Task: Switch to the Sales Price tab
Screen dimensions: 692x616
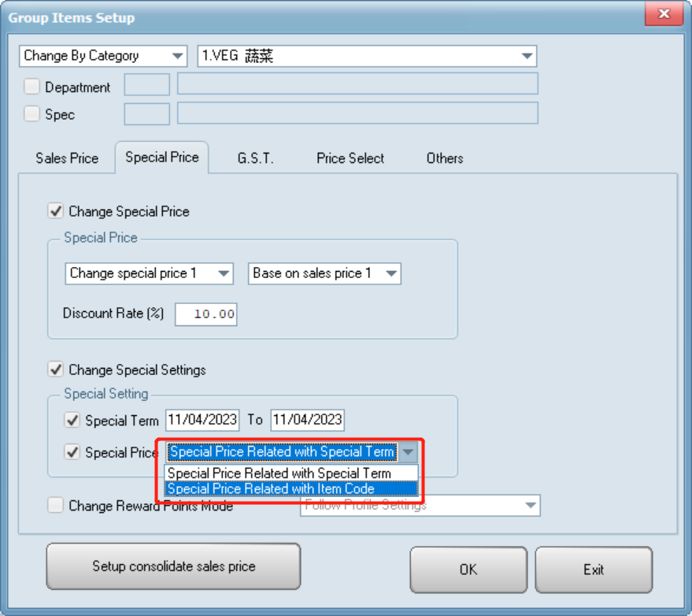Action: tap(67, 158)
